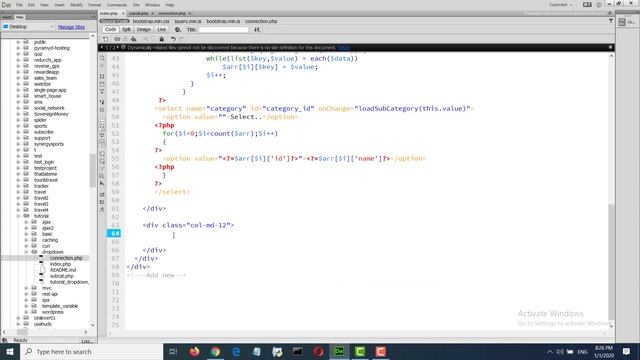
Task: Select the tutorial_dropdown file in Files panel
Action: pos(69,282)
